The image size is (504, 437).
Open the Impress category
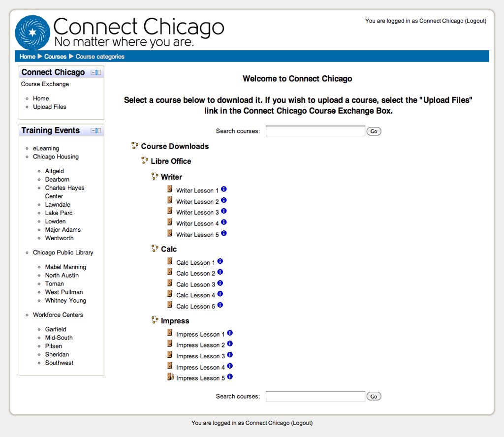175,321
